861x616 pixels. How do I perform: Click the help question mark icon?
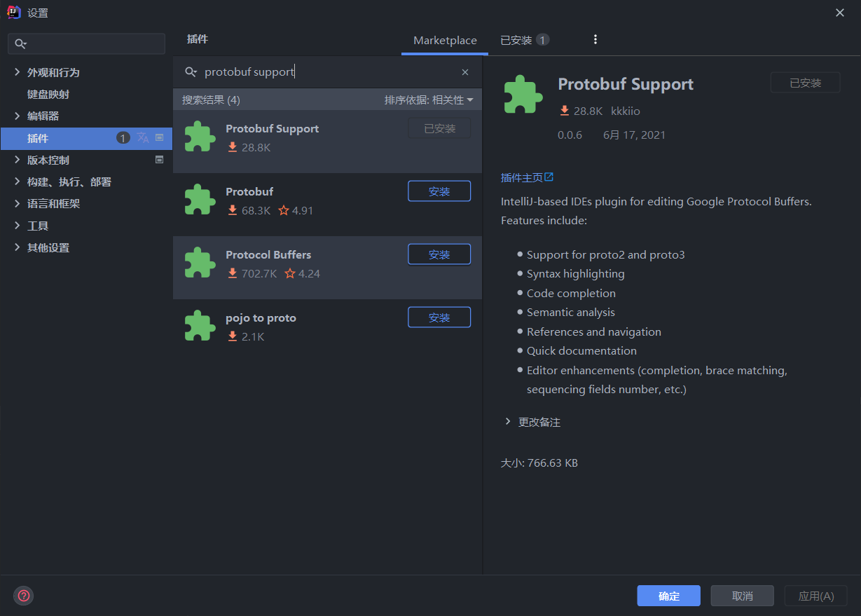click(24, 596)
